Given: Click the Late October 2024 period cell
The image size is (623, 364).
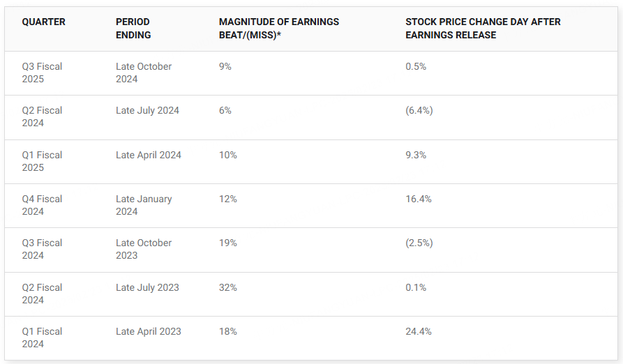Looking at the screenshot, I should 144,73.
